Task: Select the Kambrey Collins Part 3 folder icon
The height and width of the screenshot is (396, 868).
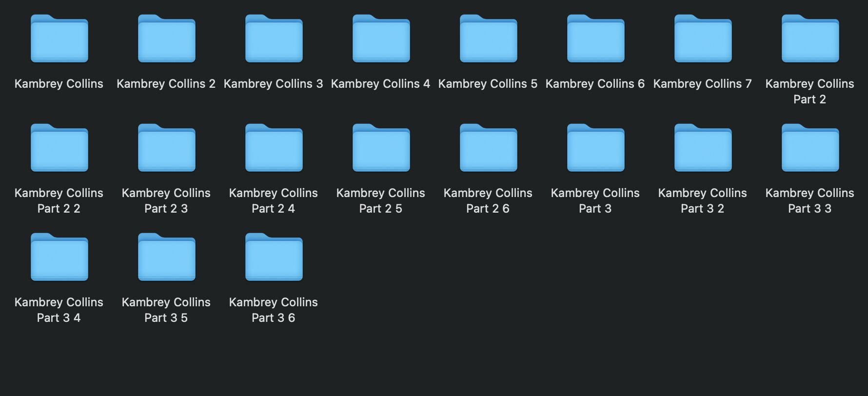Action: (x=595, y=148)
